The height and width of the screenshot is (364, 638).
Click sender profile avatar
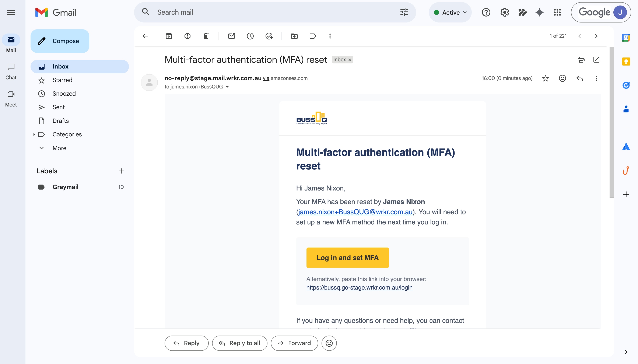click(x=149, y=83)
